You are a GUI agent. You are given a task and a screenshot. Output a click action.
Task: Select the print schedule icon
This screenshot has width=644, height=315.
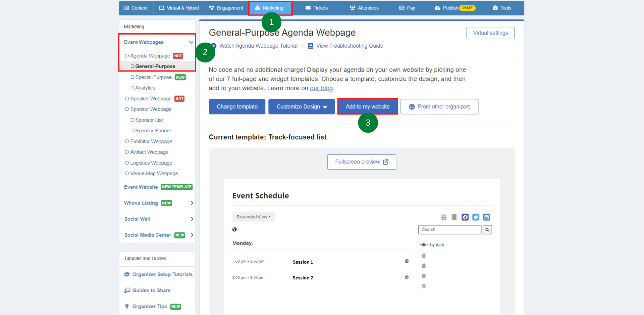444,217
